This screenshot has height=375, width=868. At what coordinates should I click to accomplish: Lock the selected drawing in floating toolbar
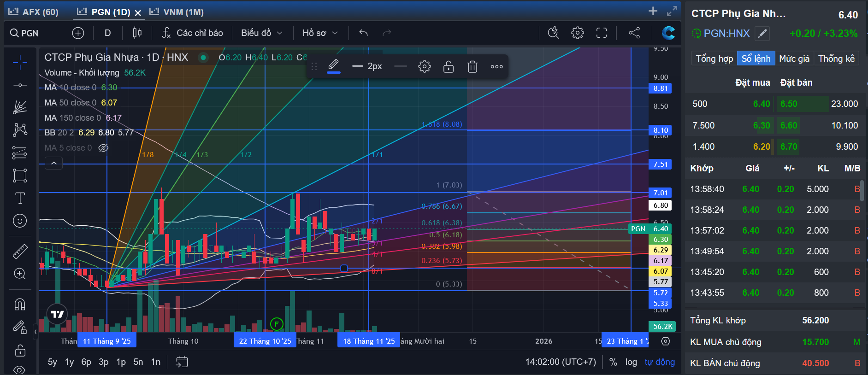click(x=449, y=67)
